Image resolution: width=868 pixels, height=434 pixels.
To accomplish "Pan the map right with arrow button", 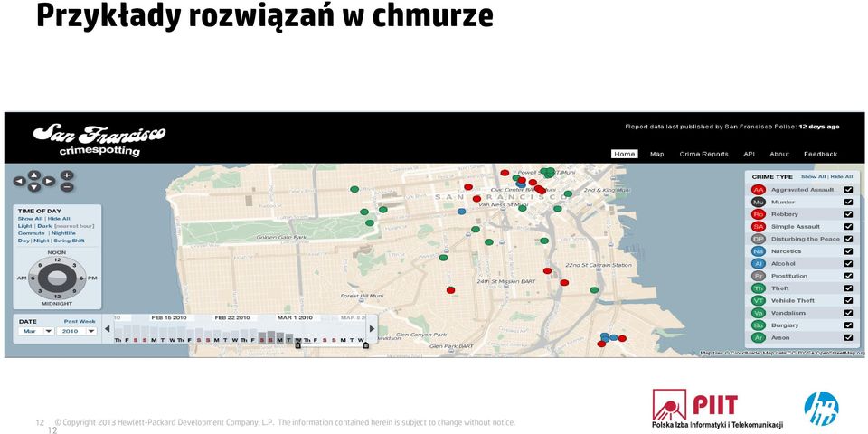I will [x=49, y=181].
